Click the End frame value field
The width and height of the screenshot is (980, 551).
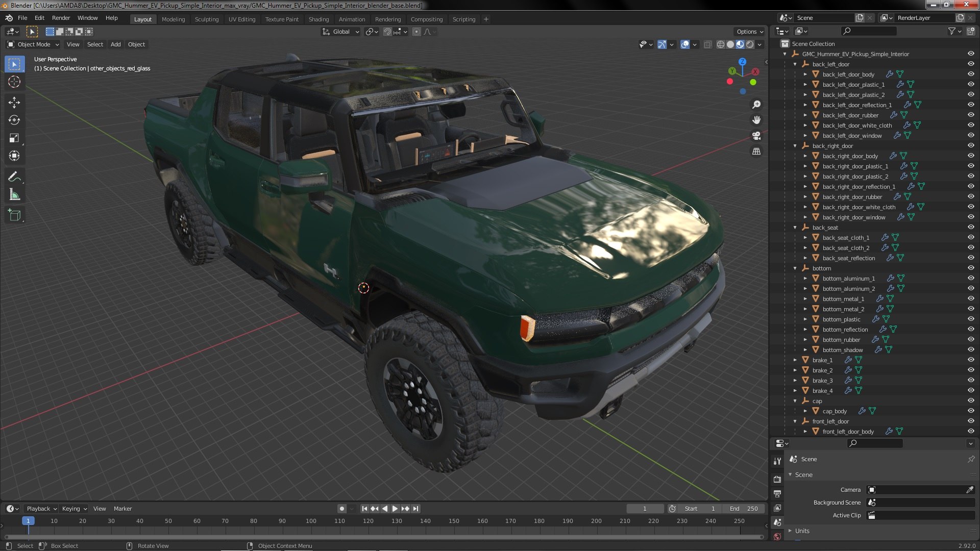pos(744,509)
